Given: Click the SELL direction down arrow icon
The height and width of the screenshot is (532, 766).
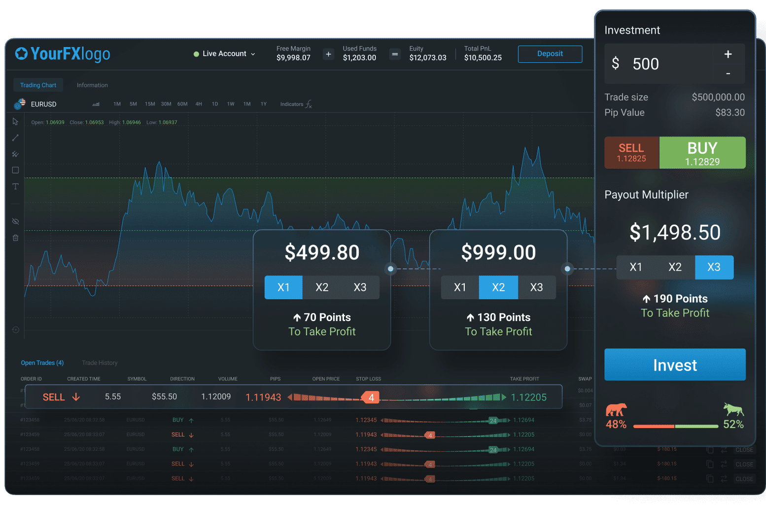Looking at the screenshot, I should (x=76, y=397).
